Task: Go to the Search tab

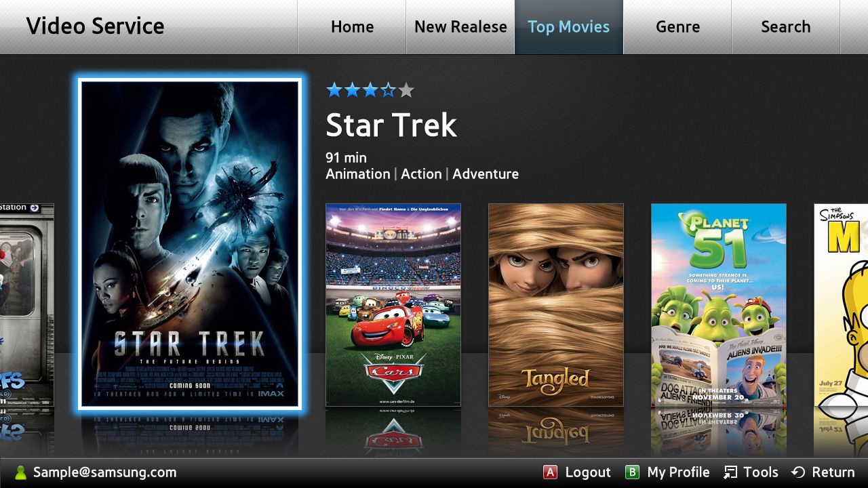Action: point(786,27)
